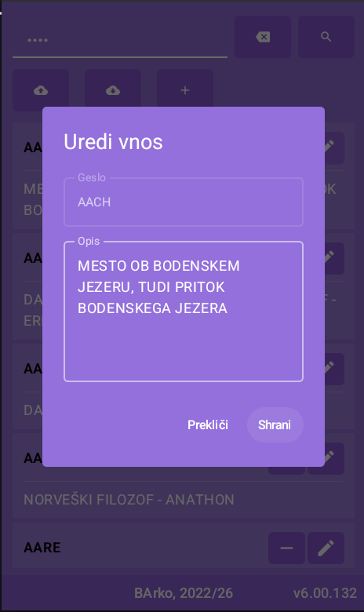Click the Uredi vnos dialog title
Screen dimensions: 364x612
click(113, 142)
